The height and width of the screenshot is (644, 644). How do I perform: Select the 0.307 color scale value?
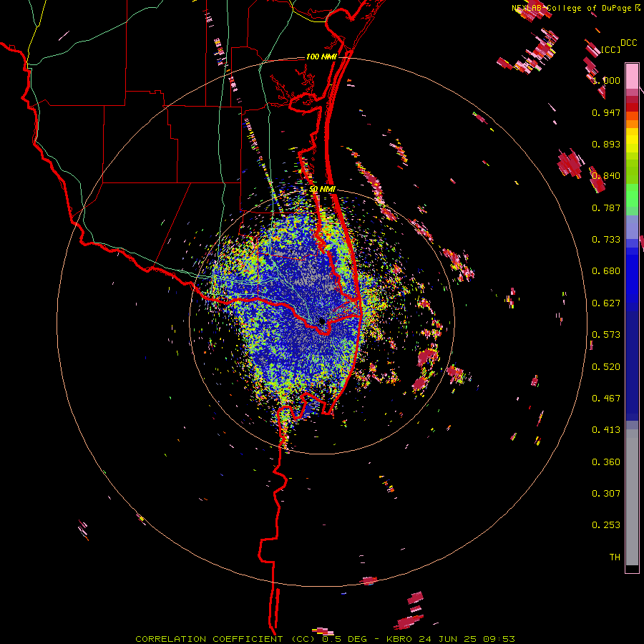(x=606, y=494)
